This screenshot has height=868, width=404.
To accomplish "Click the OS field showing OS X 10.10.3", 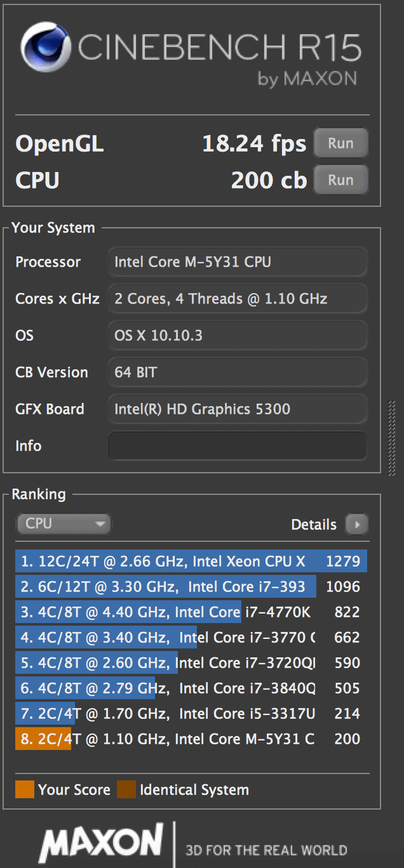I will tap(238, 336).
